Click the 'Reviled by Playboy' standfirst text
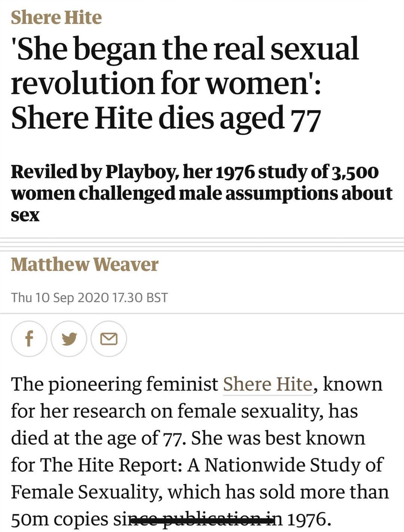Screen dimensions: 404x532 202,194
